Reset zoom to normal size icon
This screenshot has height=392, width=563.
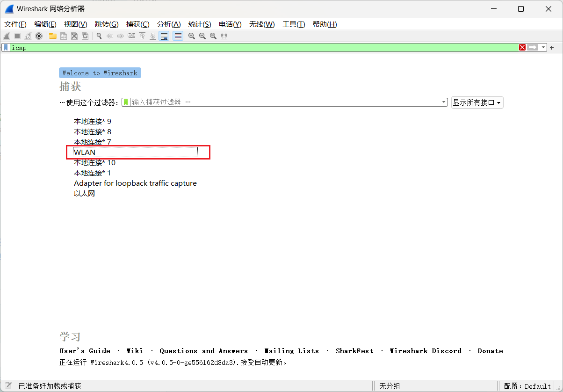pyautogui.click(x=213, y=36)
